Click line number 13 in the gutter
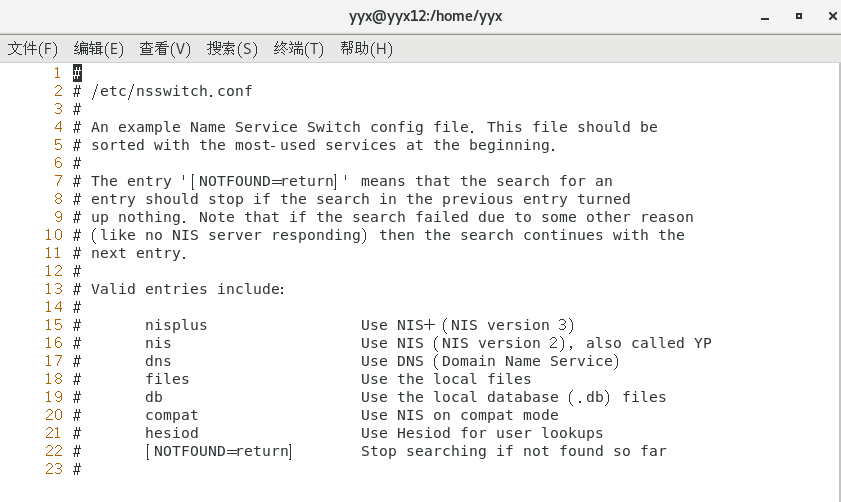The height and width of the screenshot is (502, 841). (54, 289)
